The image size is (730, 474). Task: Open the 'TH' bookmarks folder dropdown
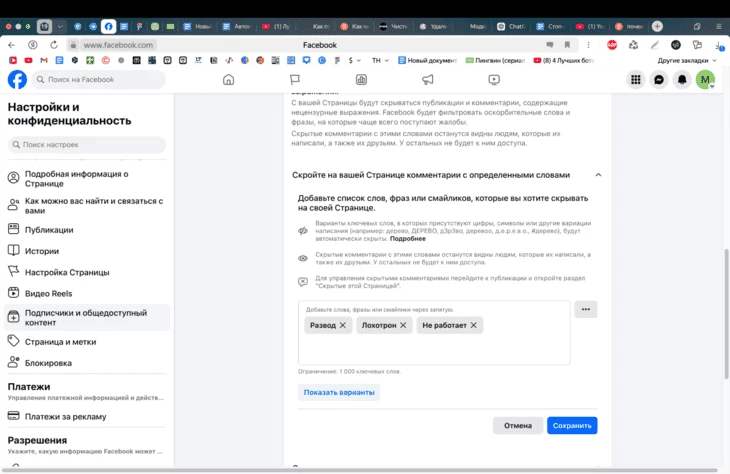tap(380, 61)
